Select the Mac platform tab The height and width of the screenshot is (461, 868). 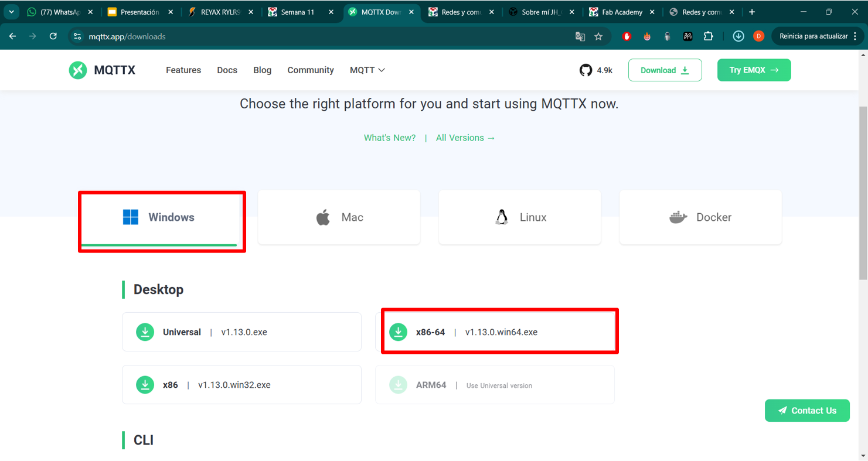pyautogui.click(x=339, y=217)
